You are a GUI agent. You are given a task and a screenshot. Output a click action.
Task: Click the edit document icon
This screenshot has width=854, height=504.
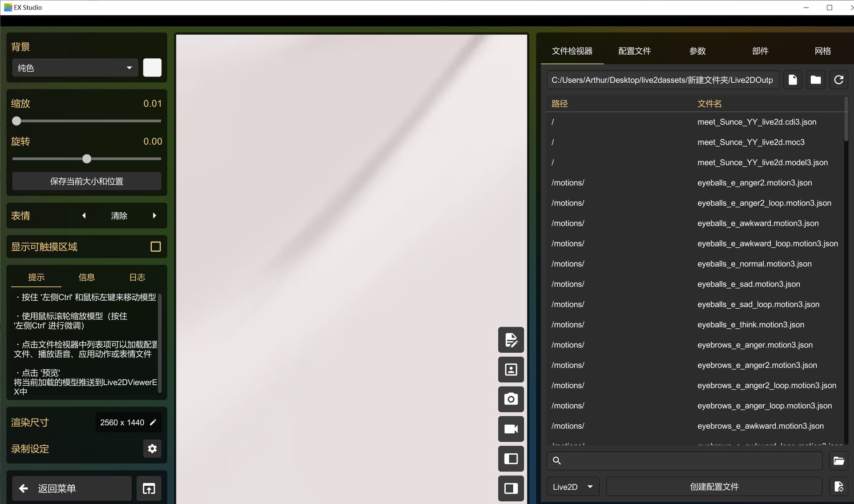coord(511,340)
